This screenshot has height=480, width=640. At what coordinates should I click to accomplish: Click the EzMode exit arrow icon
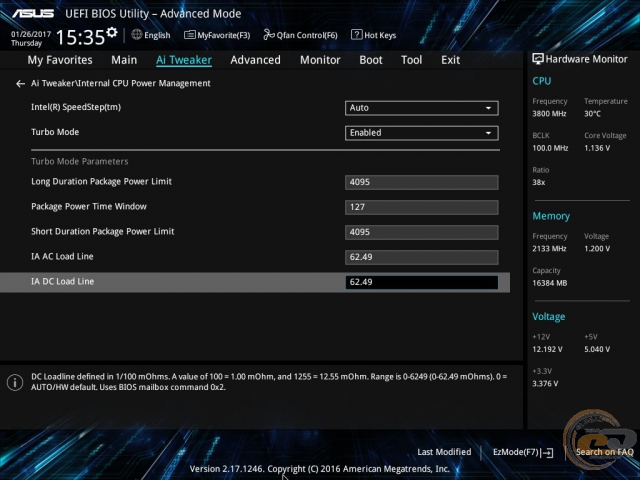[548, 453]
